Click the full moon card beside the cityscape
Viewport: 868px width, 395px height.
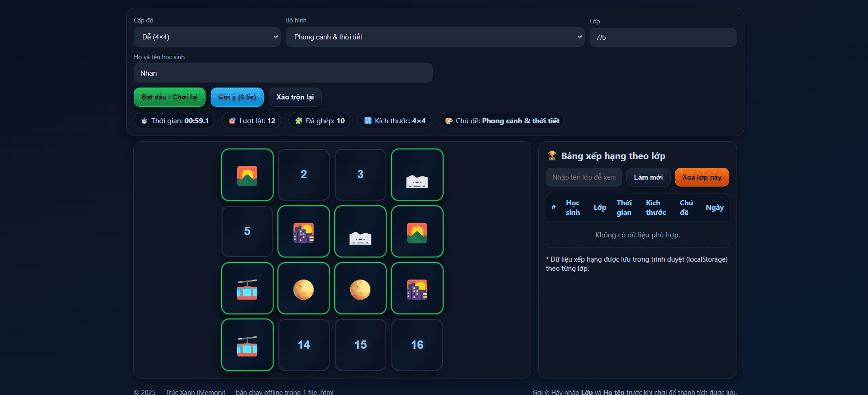pos(360,288)
